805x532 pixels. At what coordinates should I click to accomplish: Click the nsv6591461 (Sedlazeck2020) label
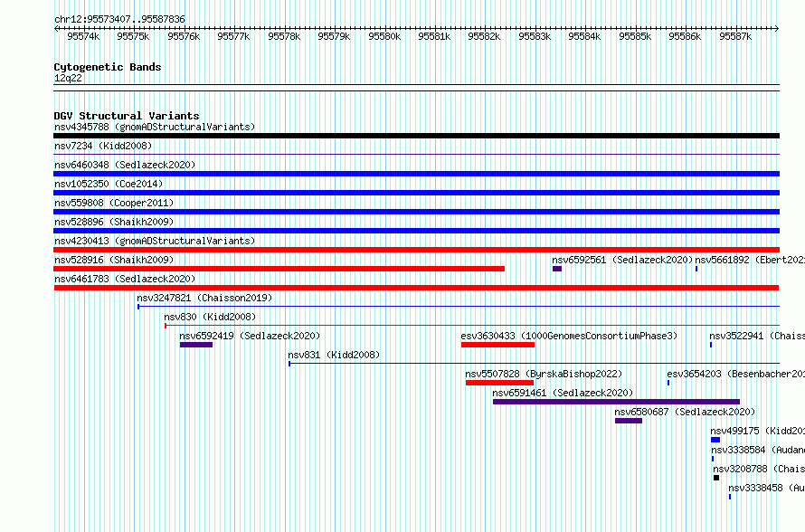563,393
